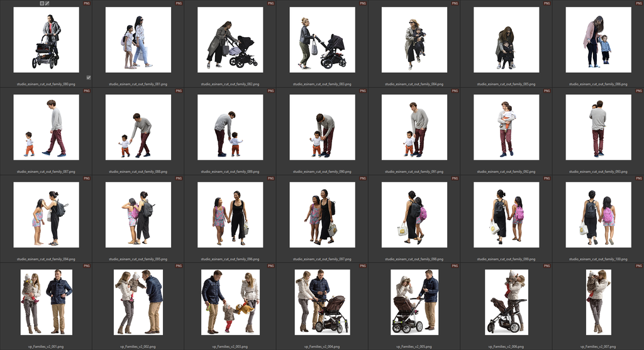Toggle the checkbox below the family_080 thumbnail

(88, 77)
